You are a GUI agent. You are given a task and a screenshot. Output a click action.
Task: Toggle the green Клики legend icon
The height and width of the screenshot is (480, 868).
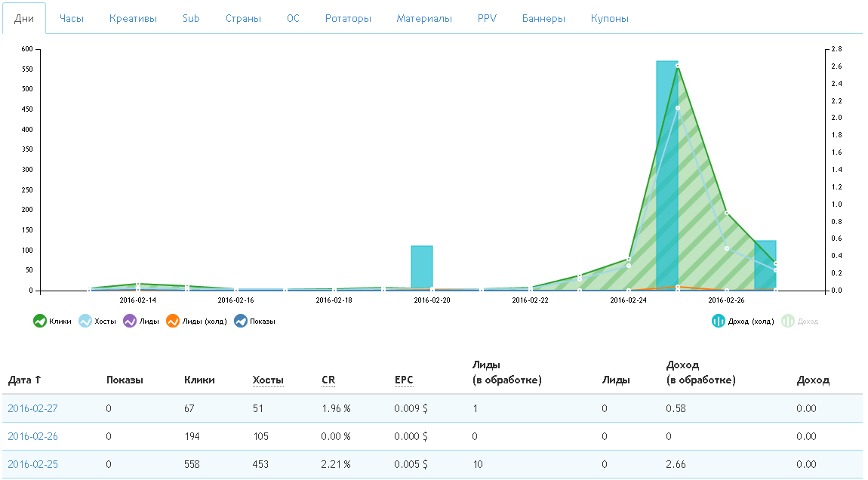[x=40, y=321]
